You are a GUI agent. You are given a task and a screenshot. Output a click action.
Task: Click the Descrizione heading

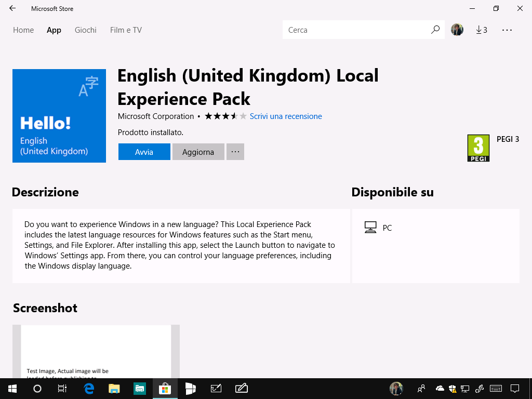tap(45, 192)
